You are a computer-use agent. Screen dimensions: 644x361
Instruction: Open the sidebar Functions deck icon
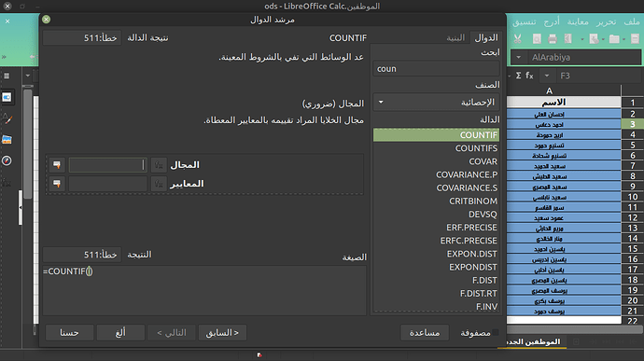(x=7, y=182)
